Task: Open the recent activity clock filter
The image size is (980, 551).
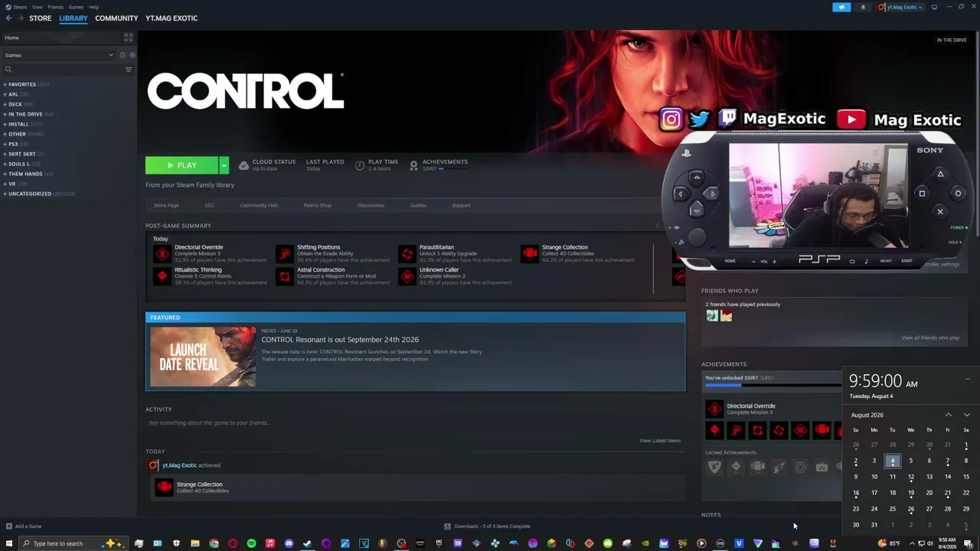Action: 122,55
